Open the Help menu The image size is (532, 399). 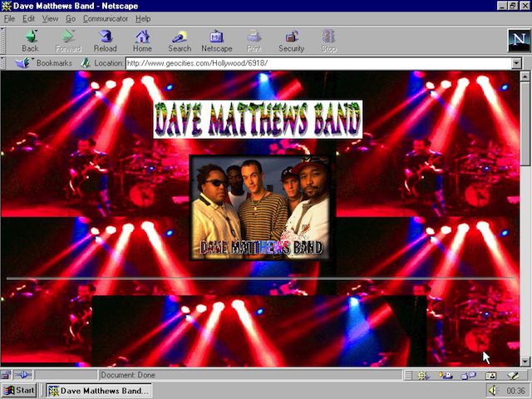tap(143, 18)
